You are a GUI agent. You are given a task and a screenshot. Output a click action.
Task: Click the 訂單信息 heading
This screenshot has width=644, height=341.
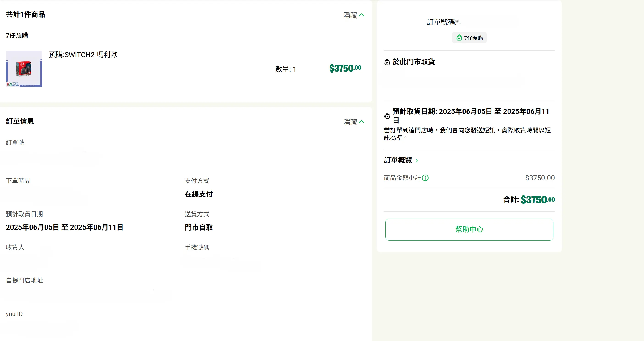(20, 121)
